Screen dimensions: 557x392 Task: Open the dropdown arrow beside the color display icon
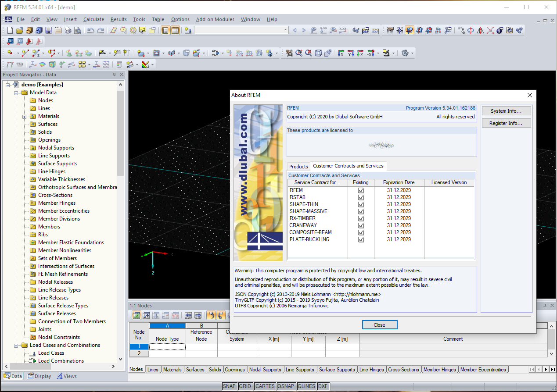click(x=152, y=64)
